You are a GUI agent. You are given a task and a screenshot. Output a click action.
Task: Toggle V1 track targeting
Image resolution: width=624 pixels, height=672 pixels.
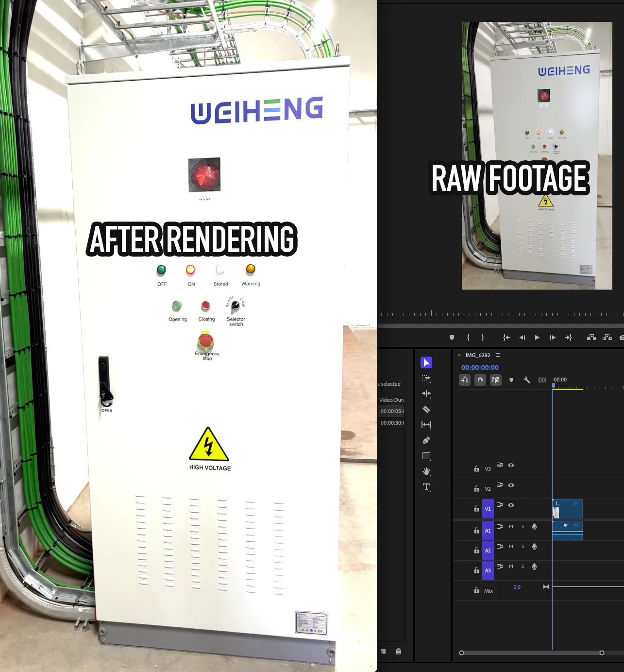[488, 509]
